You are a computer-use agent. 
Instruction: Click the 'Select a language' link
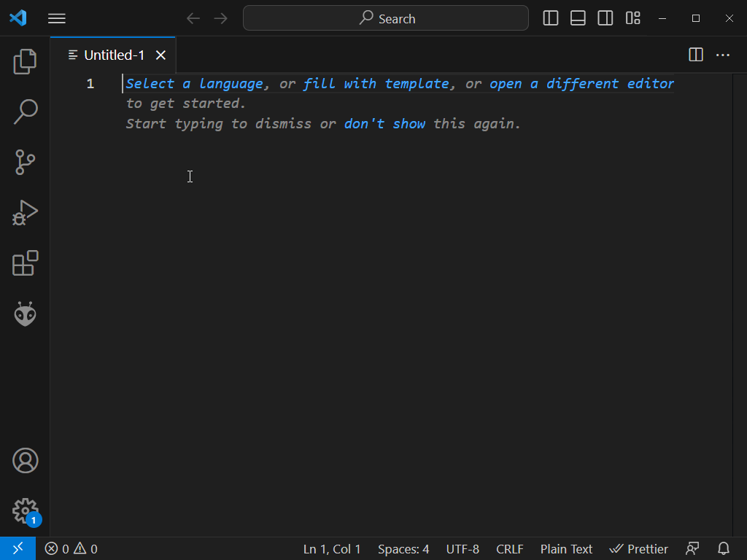[195, 84]
